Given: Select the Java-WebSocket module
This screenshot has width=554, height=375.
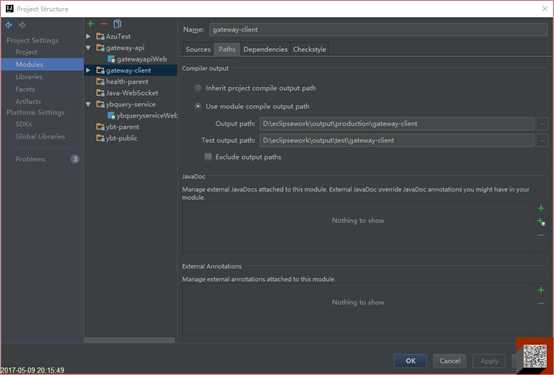Looking at the screenshot, I should coord(132,93).
